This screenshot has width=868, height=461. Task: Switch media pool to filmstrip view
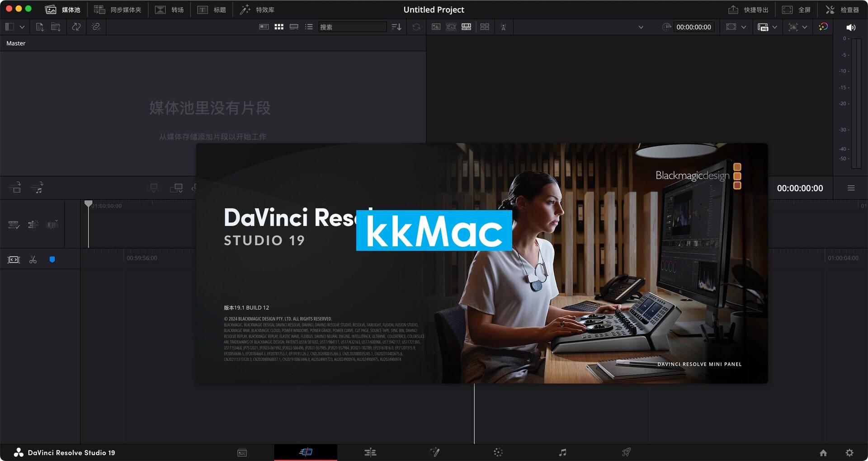tap(294, 27)
